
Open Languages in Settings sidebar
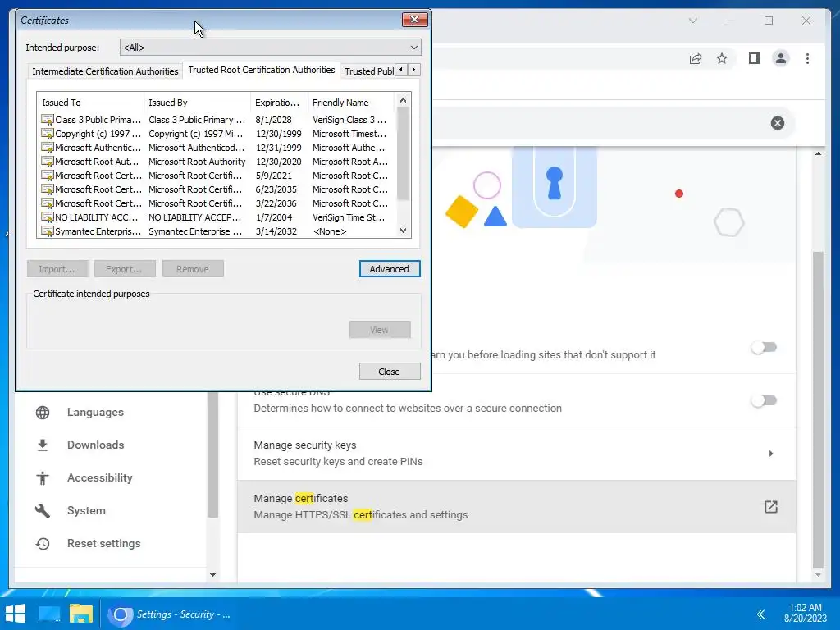click(x=95, y=412)
